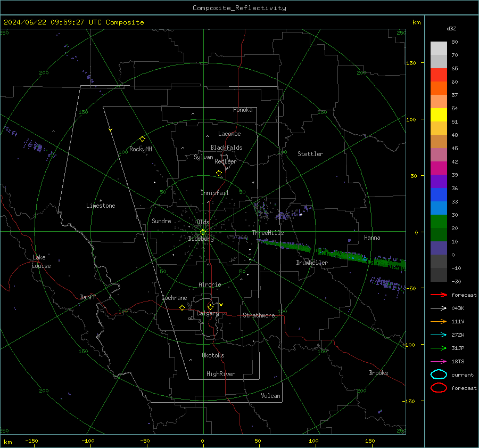Click the white plus marker east of ThreeHills echoes
The image size is (479, 448).
pos(301,214)
